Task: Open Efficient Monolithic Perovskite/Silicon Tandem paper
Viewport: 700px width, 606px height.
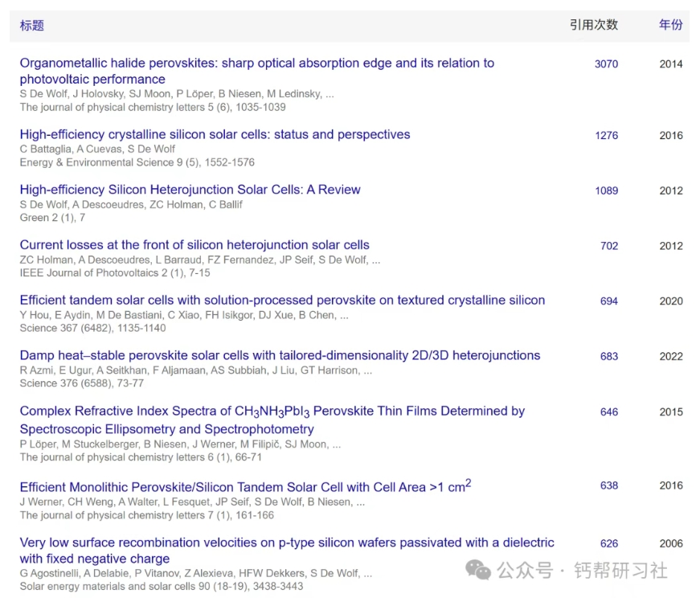Action: coord(245,486)
